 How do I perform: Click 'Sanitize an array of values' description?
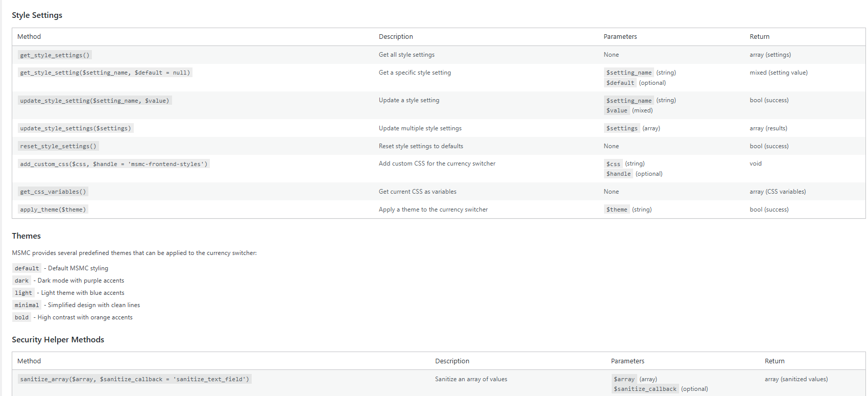(471, 379)
